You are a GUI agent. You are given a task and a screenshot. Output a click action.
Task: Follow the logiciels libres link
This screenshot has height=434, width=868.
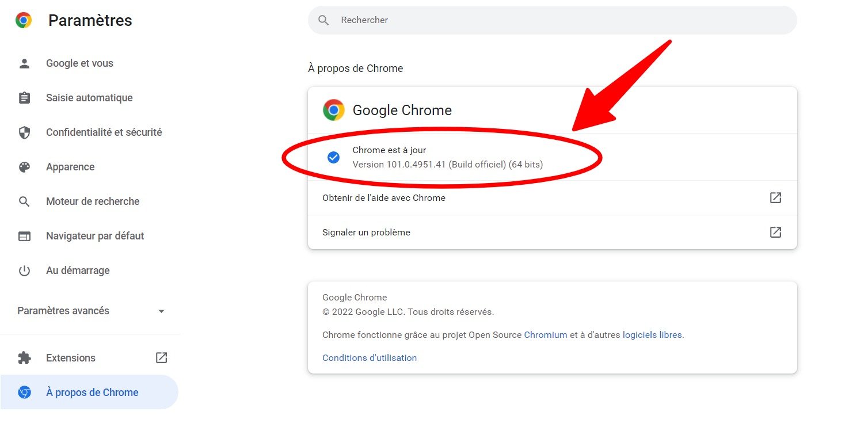pyautogui.click(x=653, y=335)
